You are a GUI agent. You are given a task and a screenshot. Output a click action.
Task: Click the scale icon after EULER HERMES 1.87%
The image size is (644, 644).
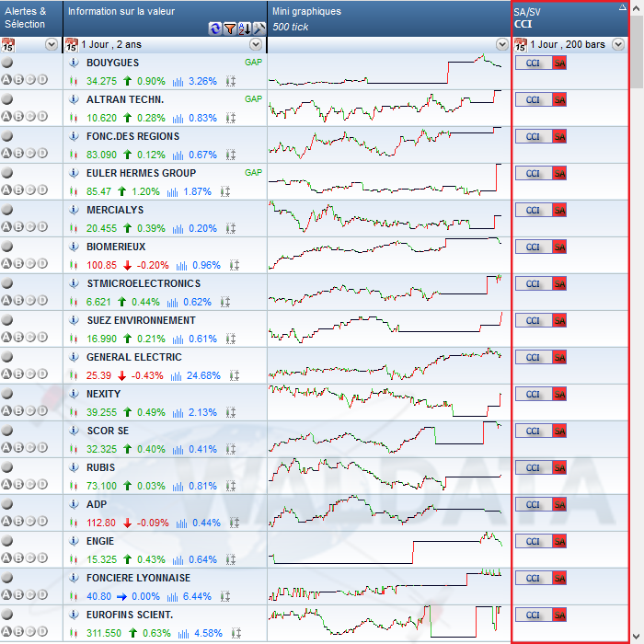pos(225,191)
